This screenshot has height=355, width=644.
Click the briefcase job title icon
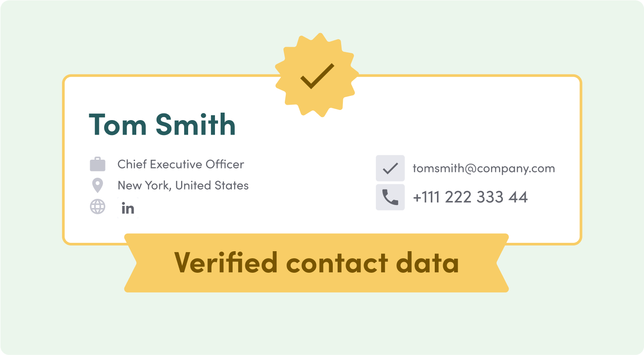tap(98, 165)
